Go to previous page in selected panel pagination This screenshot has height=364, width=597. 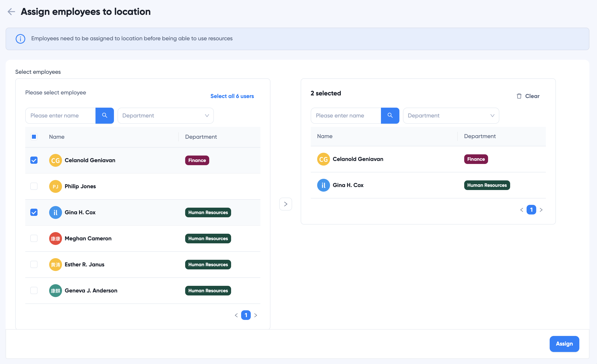click(x=522, y=210)
